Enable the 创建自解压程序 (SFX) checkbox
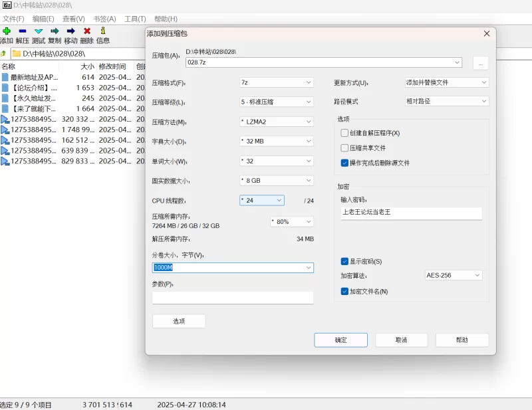The height and width of the screenshot is (410, 532). coord(344,133)
